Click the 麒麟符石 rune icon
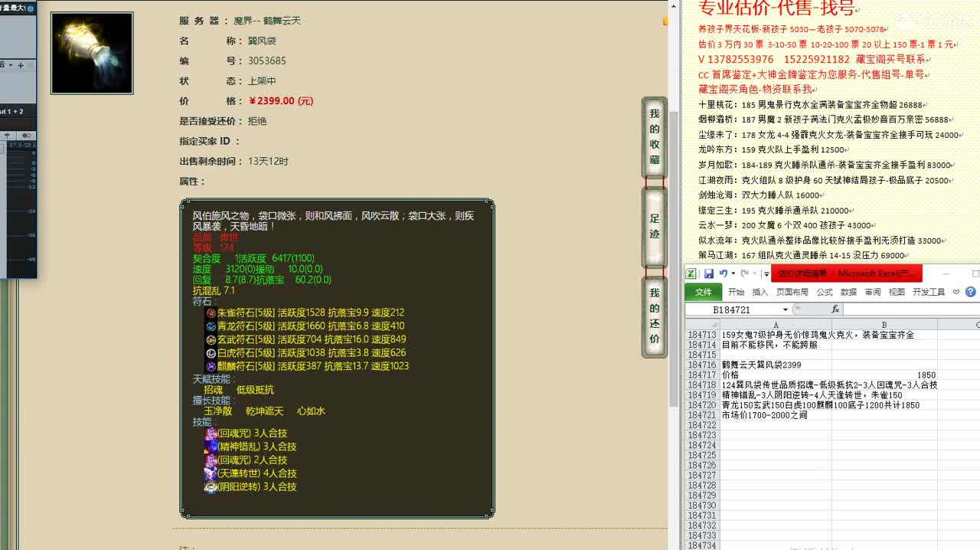Viewport: 980px width, 550px height. [x=211, y=366]
